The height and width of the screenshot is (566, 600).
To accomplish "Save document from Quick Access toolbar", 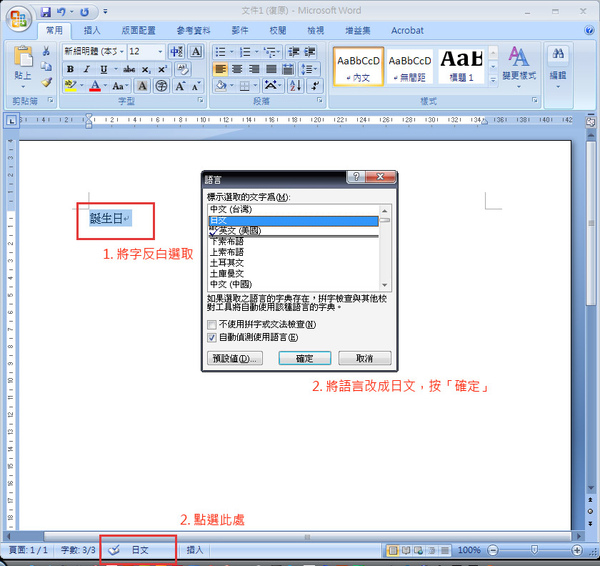I will pos(46,12).
